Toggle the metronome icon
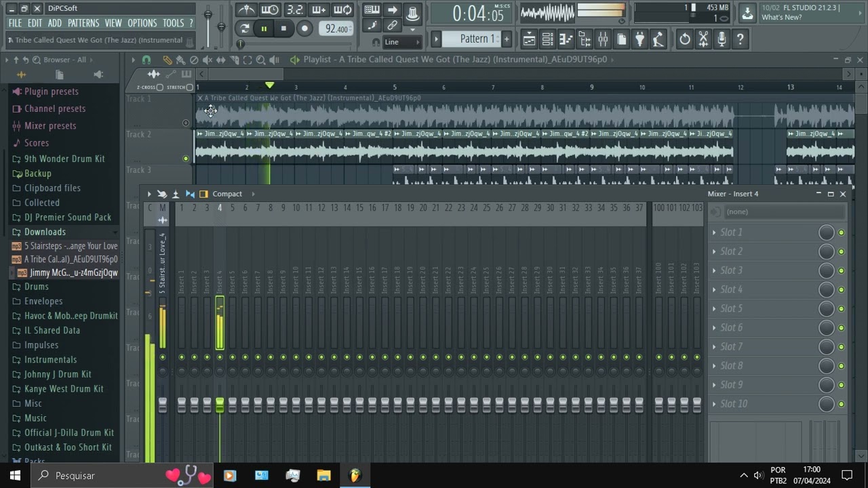Viewport: 868px width, 488px height. point(245,9)
